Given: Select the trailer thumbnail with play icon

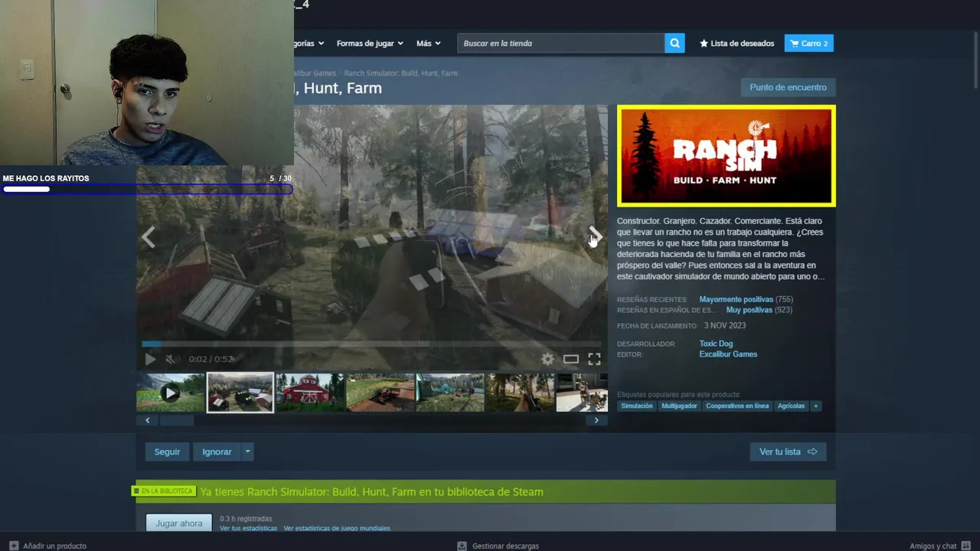Looking at the screenshot, I should pos(170,393).
